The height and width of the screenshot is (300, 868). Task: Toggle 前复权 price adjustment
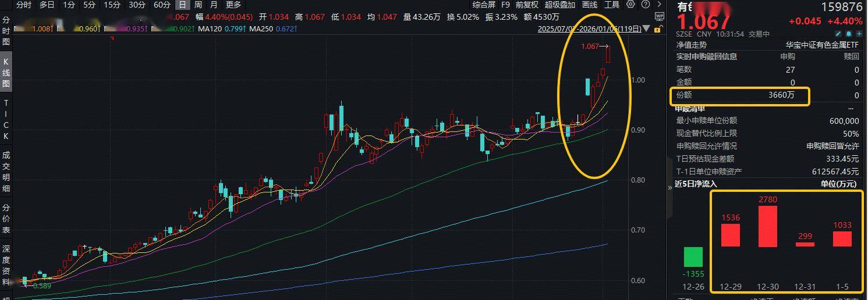tap(527, 5)
